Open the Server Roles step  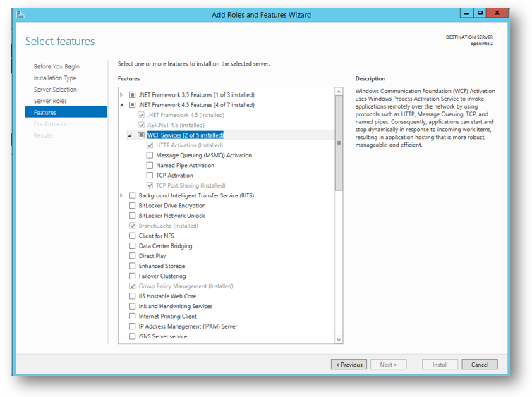[50, 101]
